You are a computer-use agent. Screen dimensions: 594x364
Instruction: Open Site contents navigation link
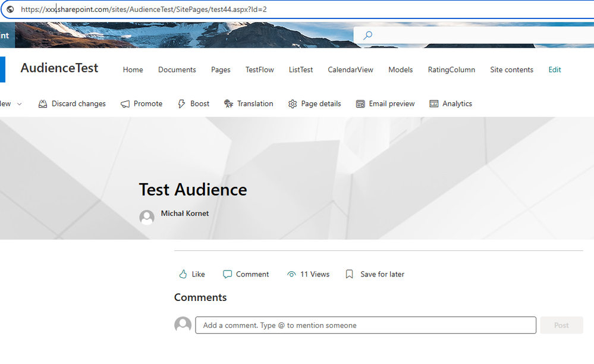pos(511,70)
